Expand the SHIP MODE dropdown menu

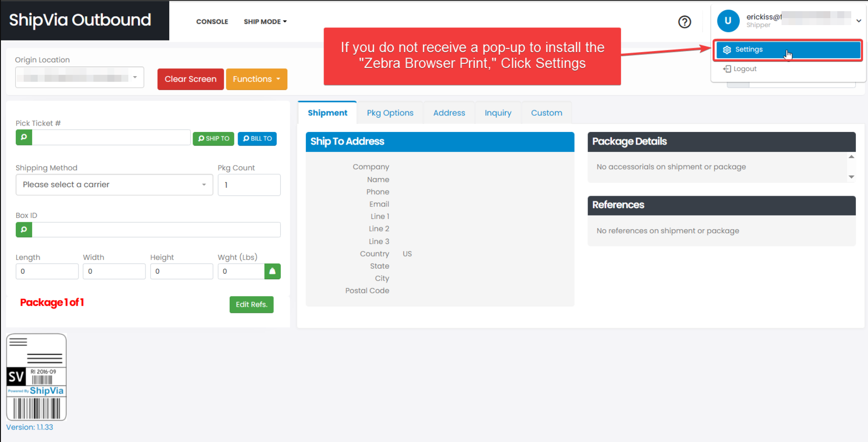tap(265, 22)
